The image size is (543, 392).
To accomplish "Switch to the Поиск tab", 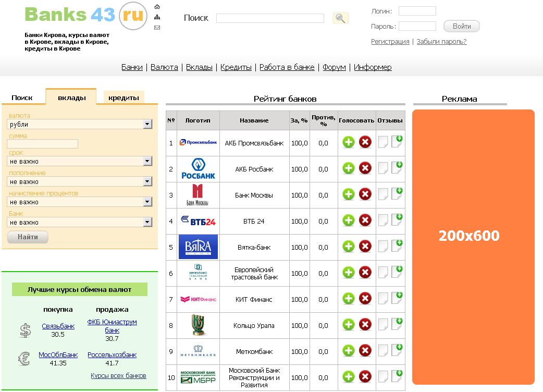I will (22, 97).
